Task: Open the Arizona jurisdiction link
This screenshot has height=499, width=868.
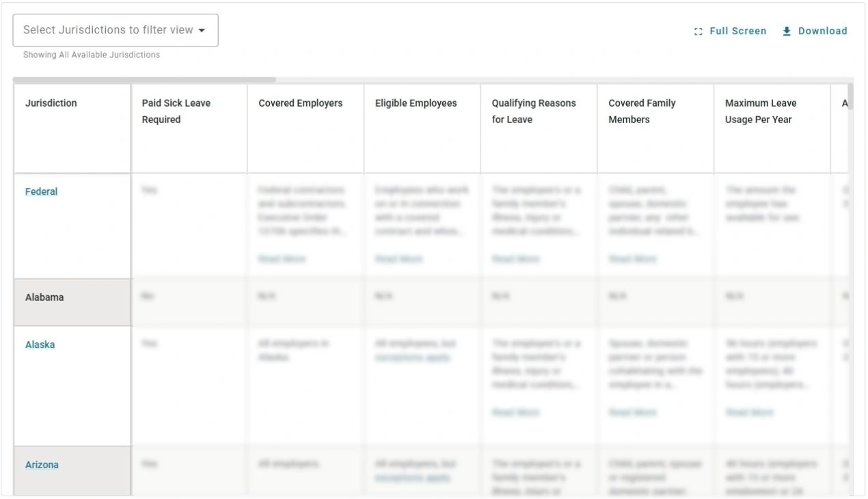Action: (x=42, y=464)
